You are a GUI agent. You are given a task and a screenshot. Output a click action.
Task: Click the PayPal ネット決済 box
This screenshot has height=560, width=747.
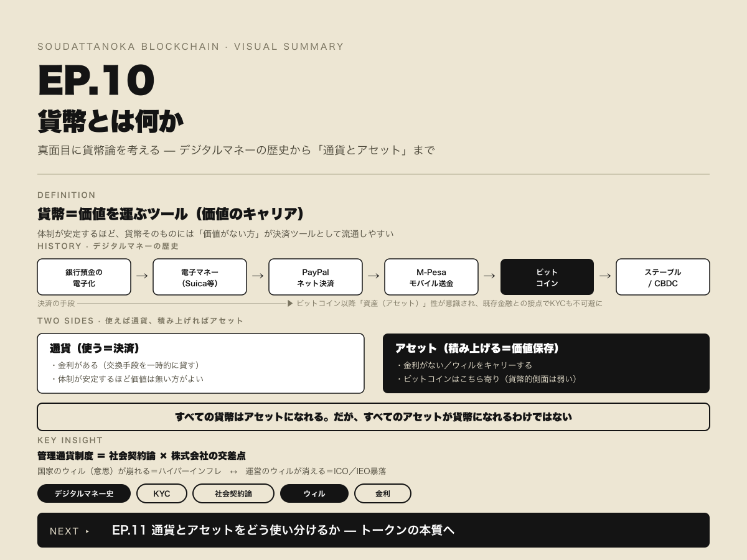[x=316, y=277]
